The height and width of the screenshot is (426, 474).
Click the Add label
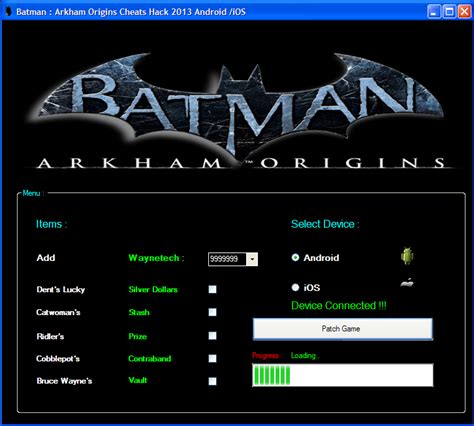[46, 258]
